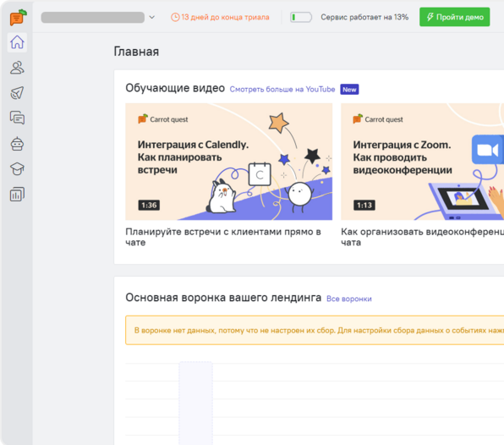This screenshot has width=504, height=445.
Task: Open the 'Все воронки' link
Action: point(349,299)
